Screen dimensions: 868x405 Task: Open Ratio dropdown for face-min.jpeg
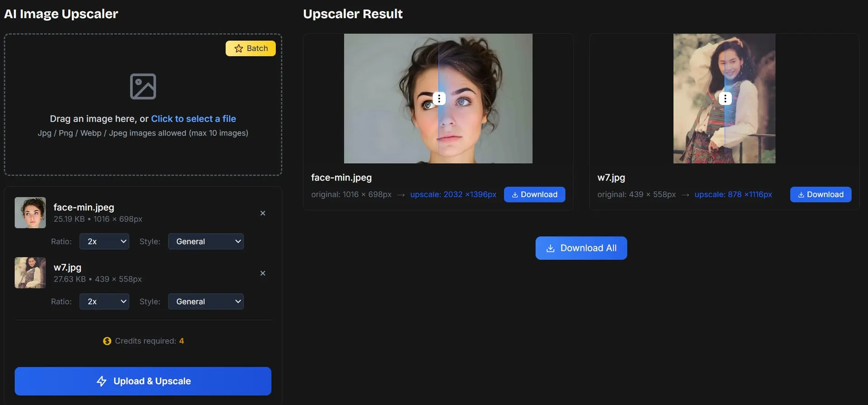[x=104, y=241]
